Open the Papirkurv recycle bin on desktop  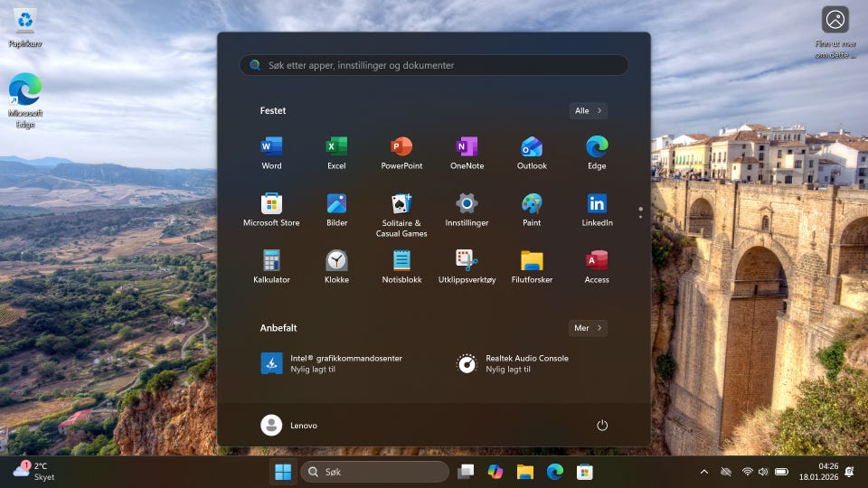[x=25, y=28]
